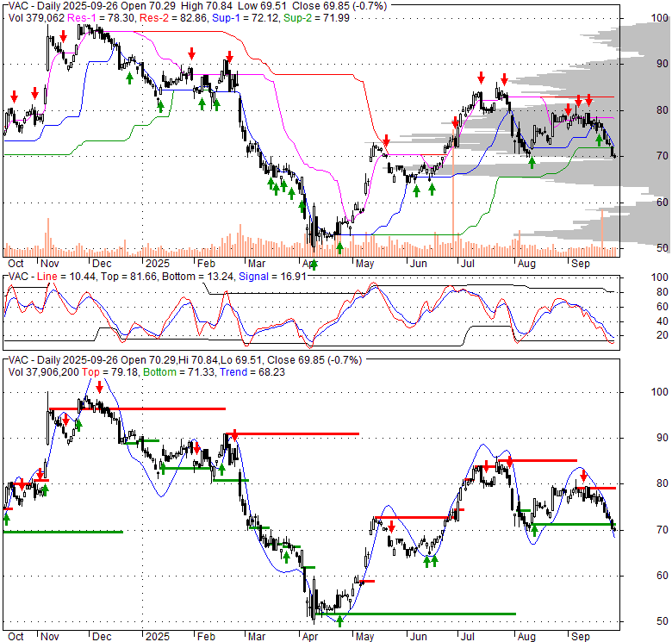Click the "Oct" label on the upper chart's time axis
This screenshot has width=672, height=642.
click(16, 264)
